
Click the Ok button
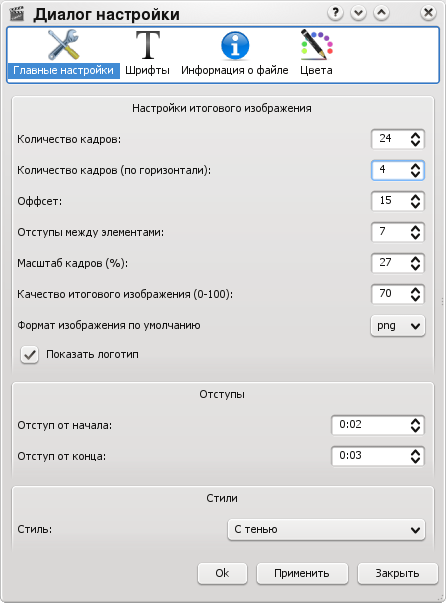tap(222, 573)
